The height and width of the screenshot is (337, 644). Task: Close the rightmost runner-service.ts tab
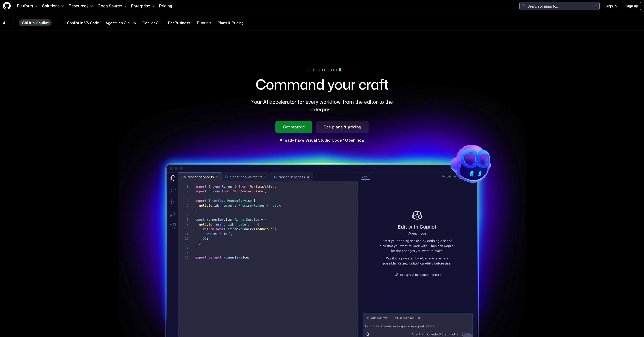(308, 177)
